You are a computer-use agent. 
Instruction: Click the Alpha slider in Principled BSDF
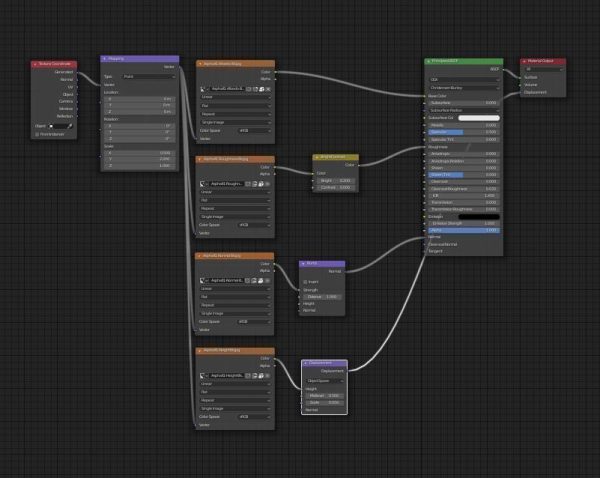click(x=464, y=230)
